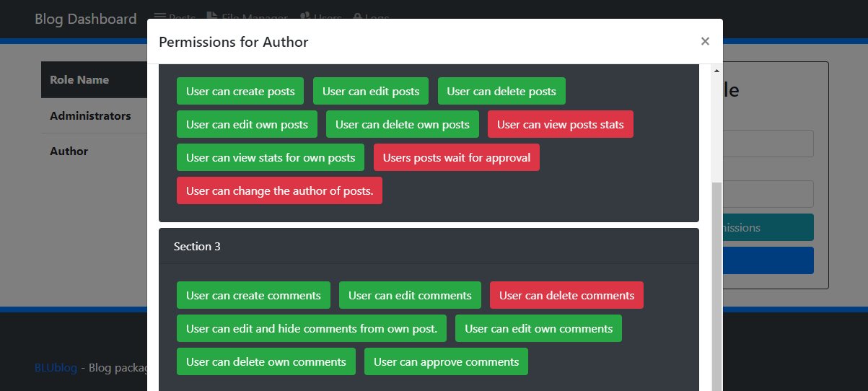The image size is (868, 391).
Task: Enable 'User can change the author of posts'
Action: (279, 190)
